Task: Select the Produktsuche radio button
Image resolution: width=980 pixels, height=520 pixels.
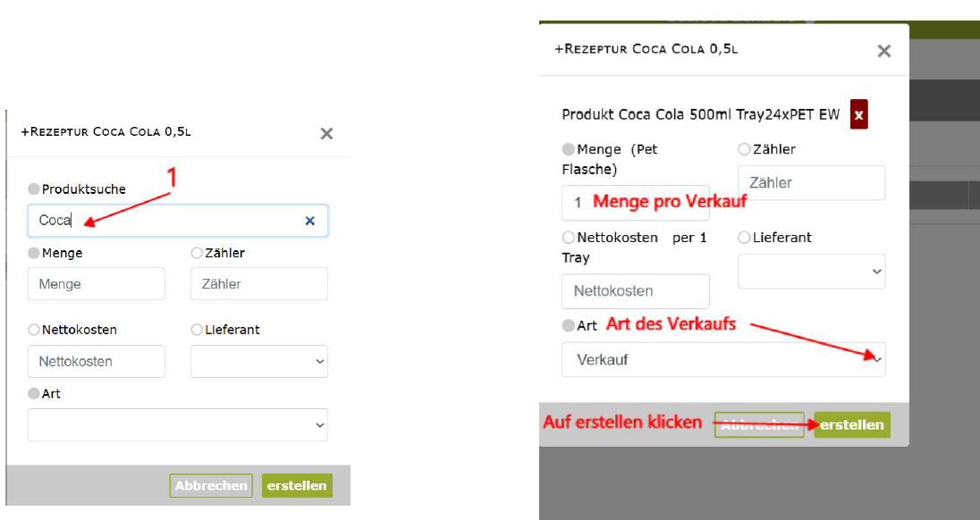Action: point(34,189)
